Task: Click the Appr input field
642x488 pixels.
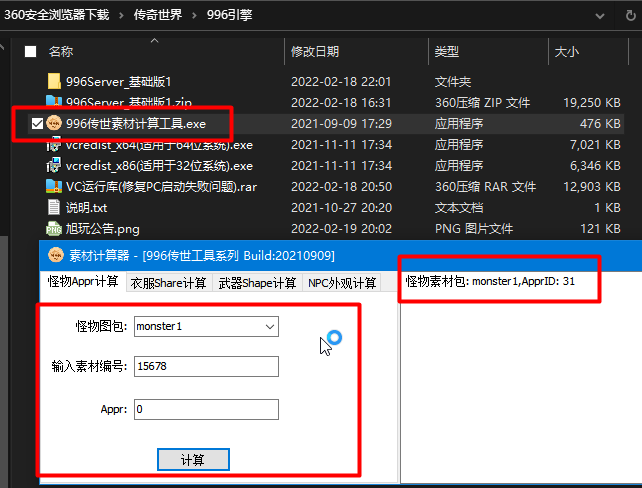Action: pos(206,409)
